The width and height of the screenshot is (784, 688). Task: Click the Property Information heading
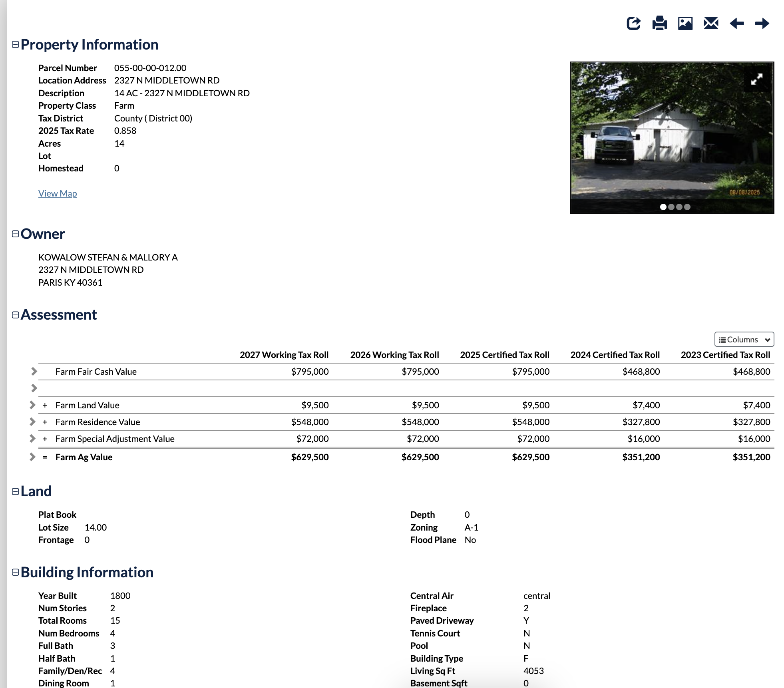(x=90, y=44)
